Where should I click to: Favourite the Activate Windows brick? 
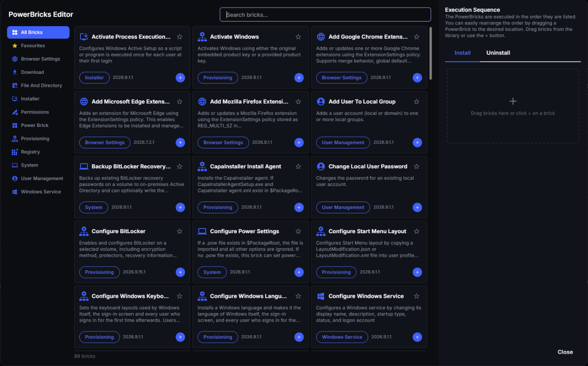coord(298,37)
